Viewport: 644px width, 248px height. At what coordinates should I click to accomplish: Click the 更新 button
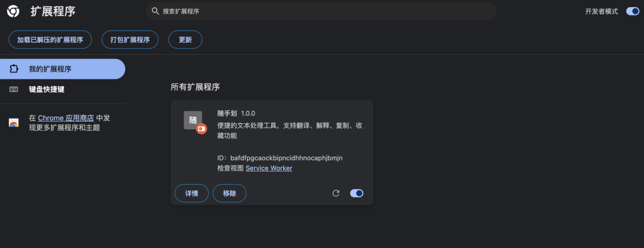(x=185, y=40)
